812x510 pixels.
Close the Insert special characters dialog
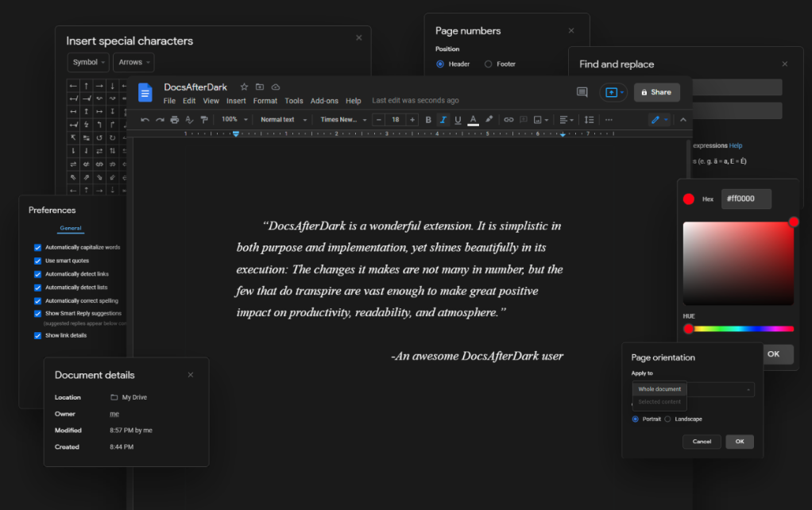click(x=359, y=38)
